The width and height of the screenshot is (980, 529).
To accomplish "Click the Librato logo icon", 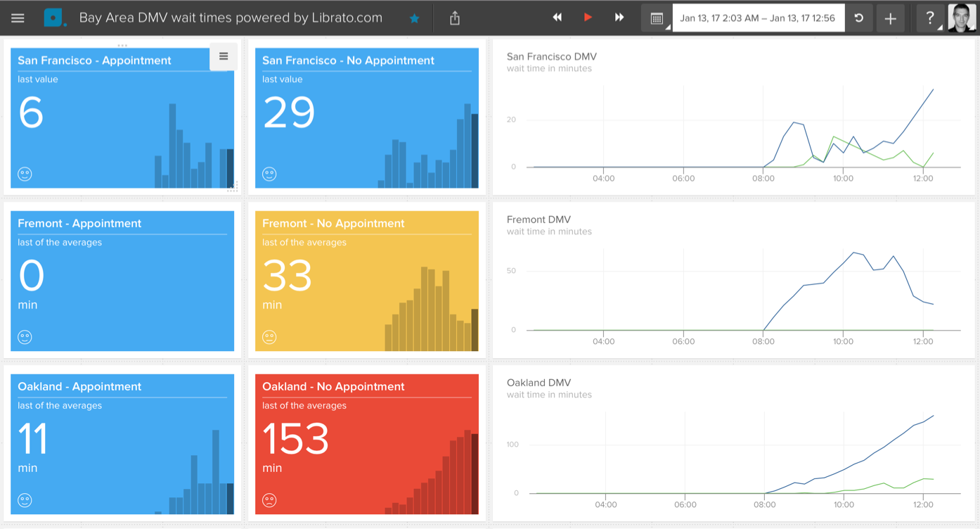I will [55, 18].
